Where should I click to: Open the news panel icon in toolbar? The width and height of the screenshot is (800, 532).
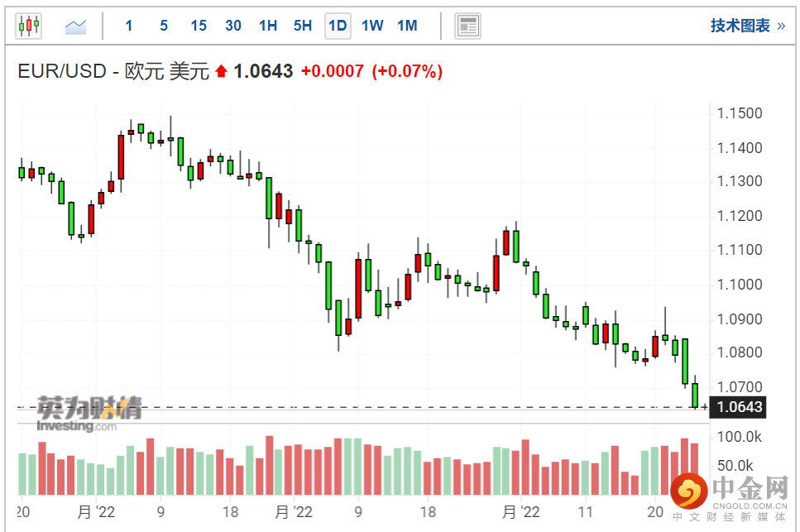[x=468, y=26]
